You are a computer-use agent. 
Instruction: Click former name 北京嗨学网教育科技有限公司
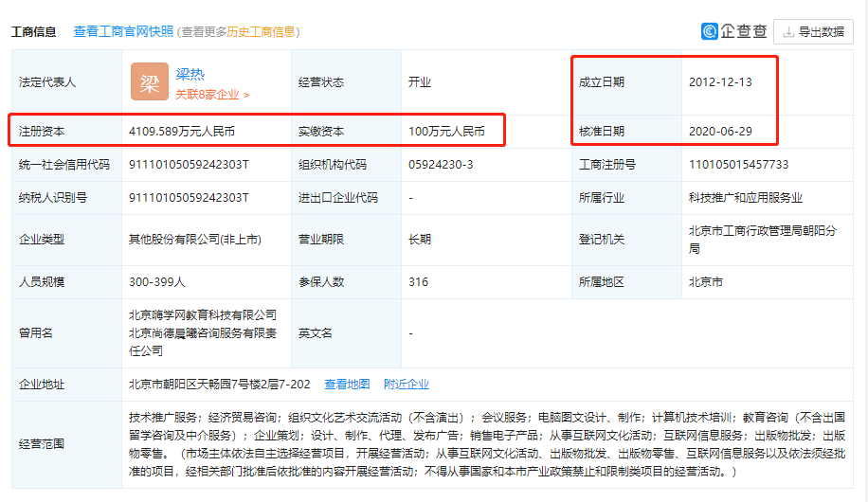tap(203, 314)
